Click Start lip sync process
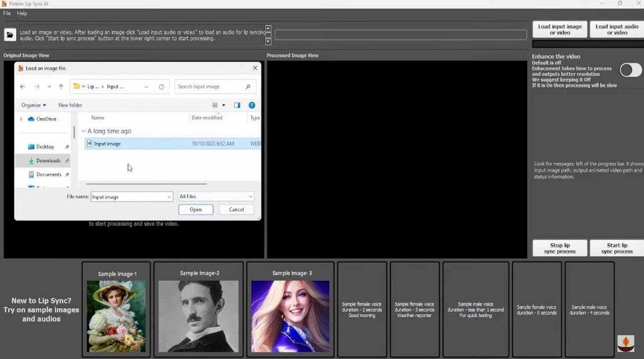 [x=617, y=248]
